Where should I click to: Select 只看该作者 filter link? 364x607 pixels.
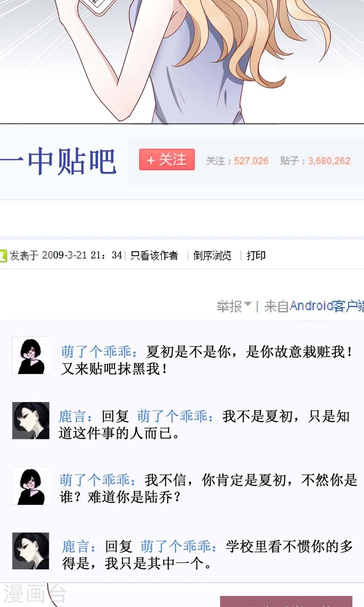[154, 256]
